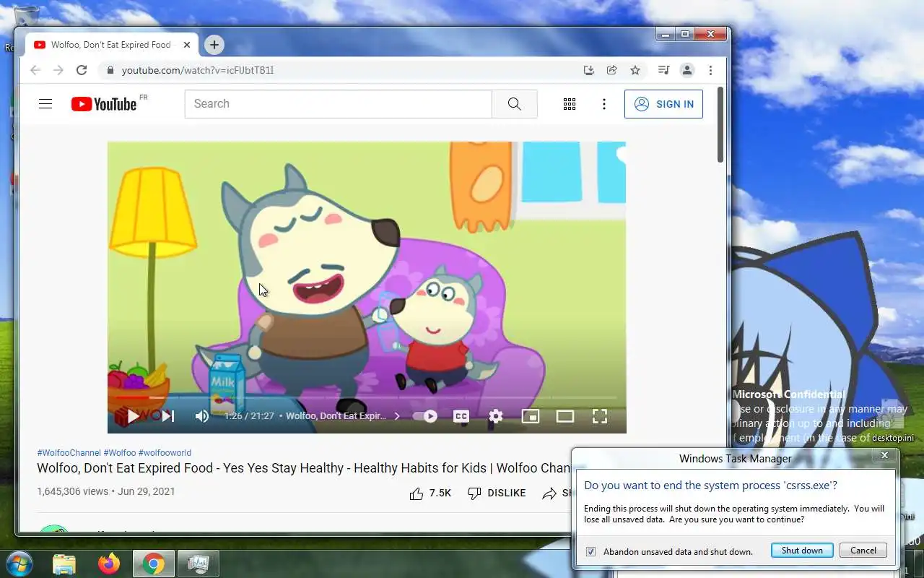924x578 pixels.
Task: Click Chrome taskbar button
Action: 153,564
